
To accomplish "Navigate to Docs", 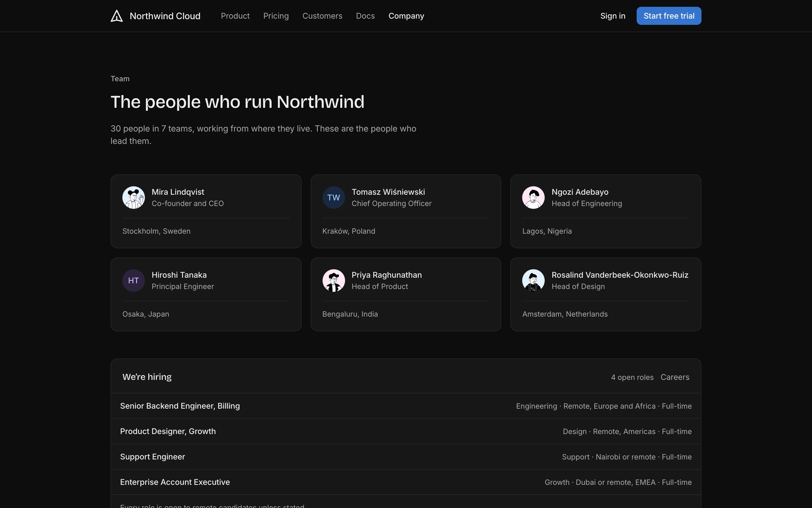I will 365,16.
